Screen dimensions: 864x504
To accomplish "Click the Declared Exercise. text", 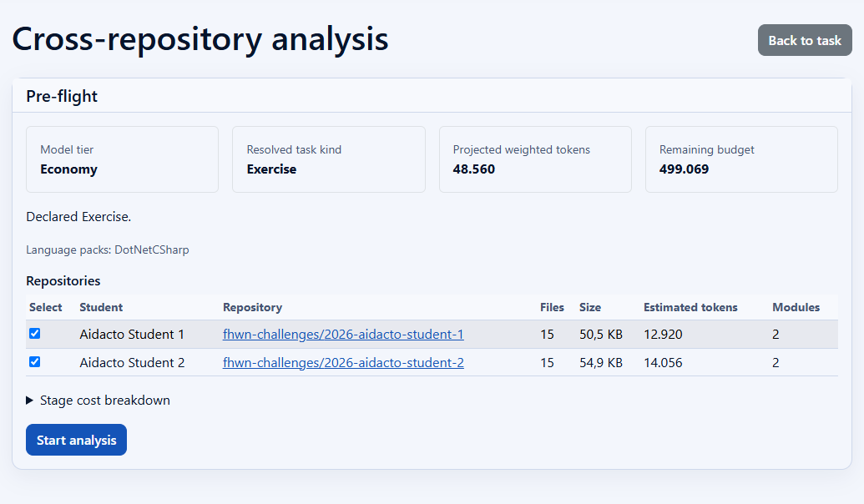I will [x=78, y=217].
